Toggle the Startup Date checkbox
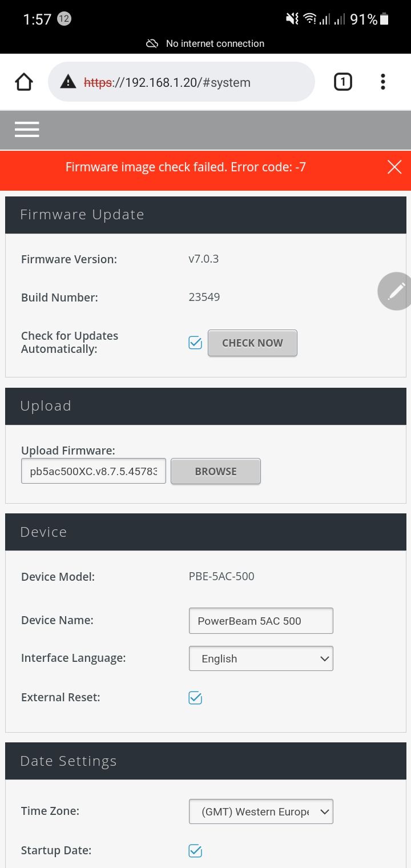 (x=195, y=851)
